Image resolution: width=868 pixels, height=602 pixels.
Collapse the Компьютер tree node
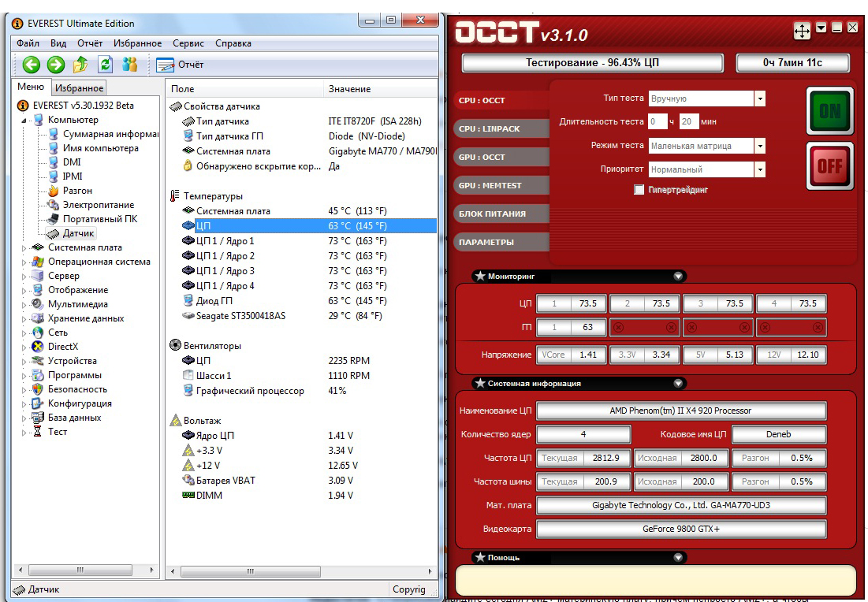click(x=24, y=120)
